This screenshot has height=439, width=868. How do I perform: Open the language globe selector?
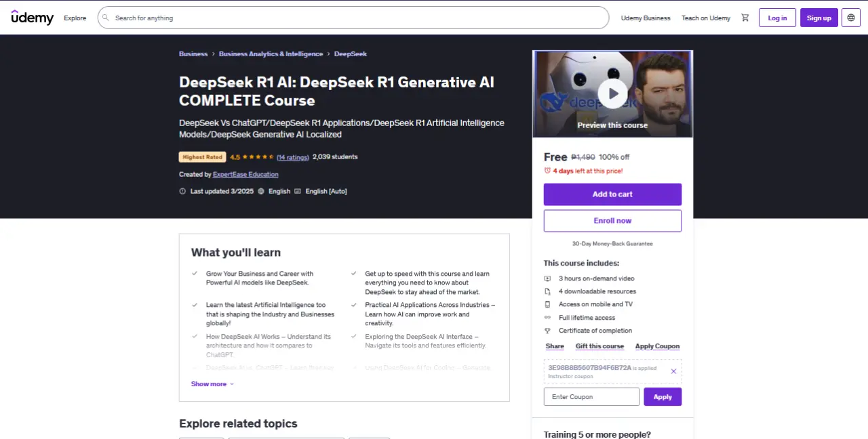point(851,18)
